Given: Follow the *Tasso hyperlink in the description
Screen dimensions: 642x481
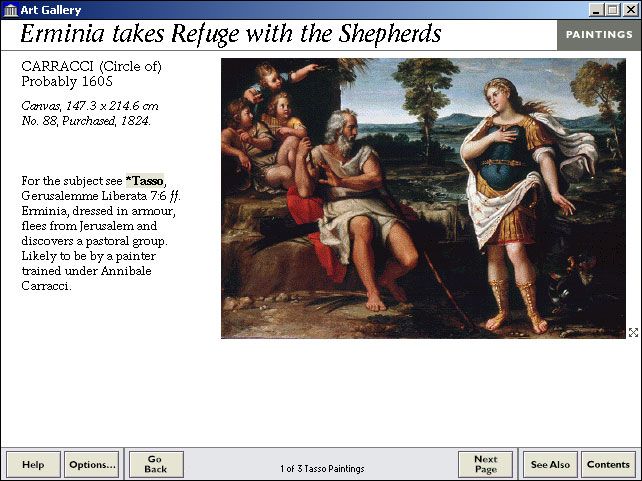Looking at the screenshot, I should 145,181.
